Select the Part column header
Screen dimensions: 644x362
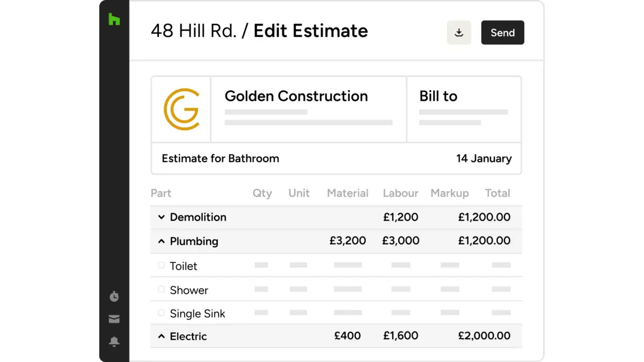pos(161,193)
